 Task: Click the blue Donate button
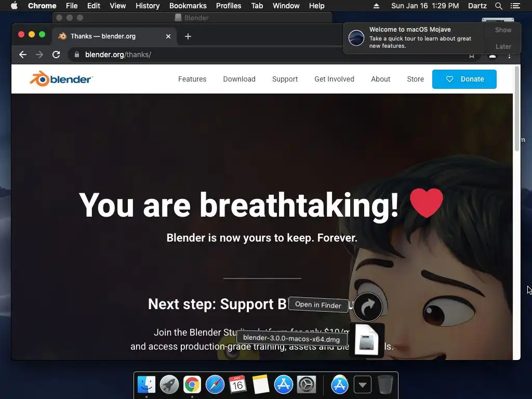click(x=464, y=79)
